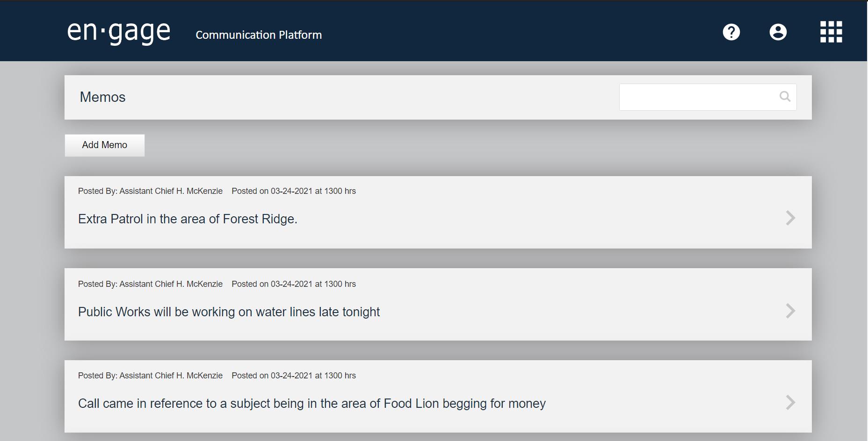
Task: Click the magnifying glass search icon
Action: click(785, 97)
